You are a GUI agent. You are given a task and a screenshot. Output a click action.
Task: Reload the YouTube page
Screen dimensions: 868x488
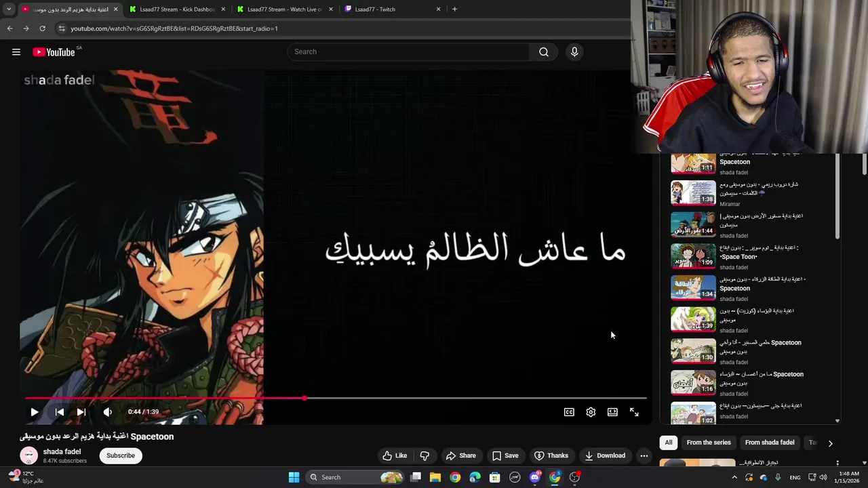(x=42, y=28)
